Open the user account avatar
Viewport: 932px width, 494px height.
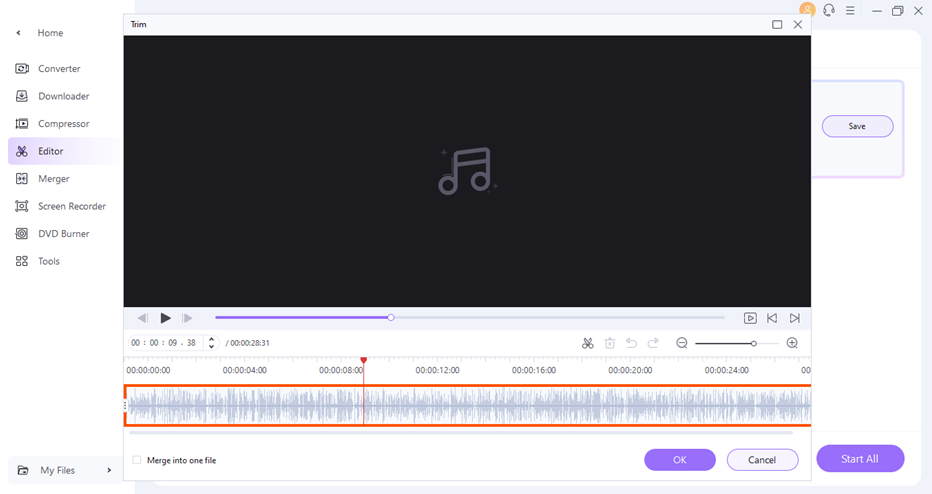coord(807,10)
